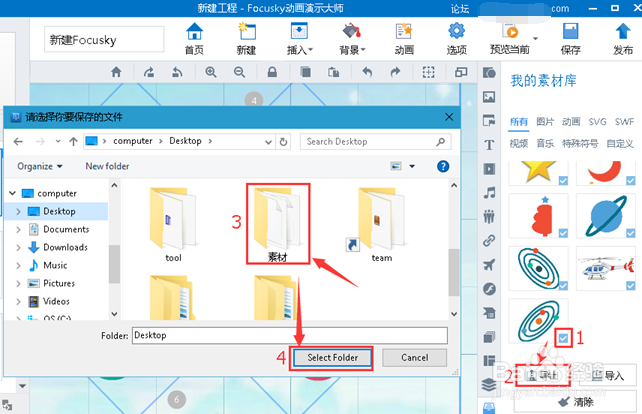Click the copy icon in toolbar
The width and height of the screenshot is (642, 414).
point(305,72)
